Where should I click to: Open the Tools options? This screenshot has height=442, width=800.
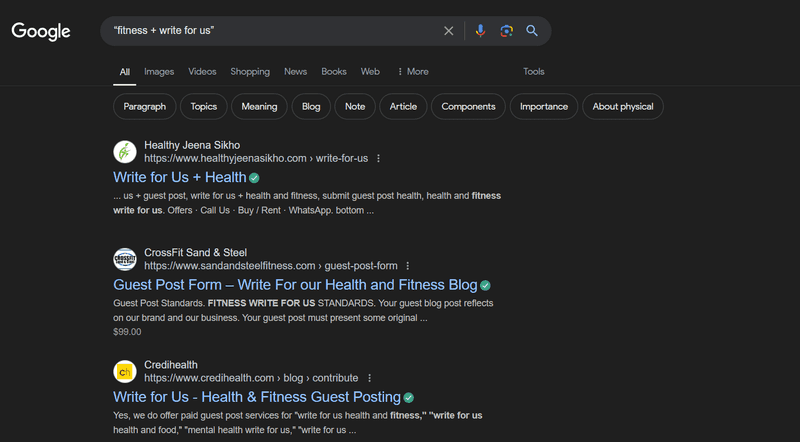[x=534, y=71]
